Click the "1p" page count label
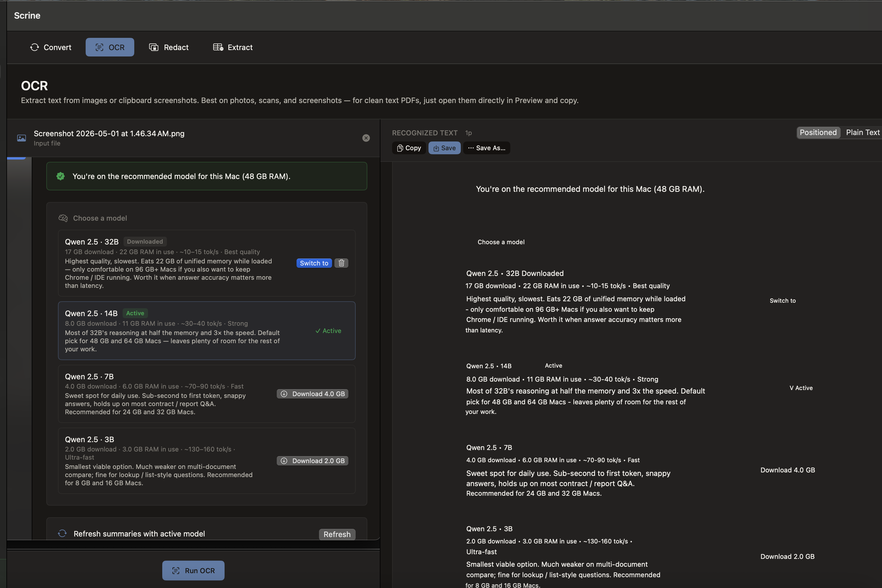This screenshot has height=588, width=882. [x=469, y=133]
